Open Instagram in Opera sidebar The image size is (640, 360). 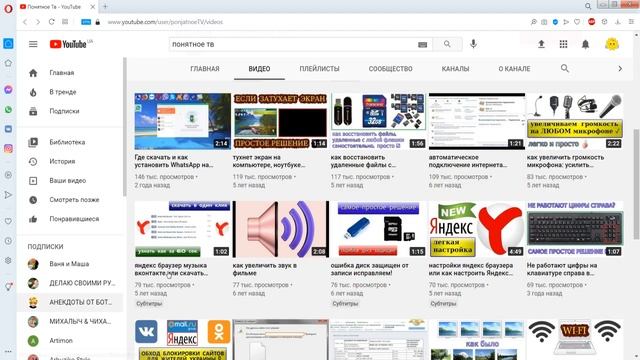(8, 149)
